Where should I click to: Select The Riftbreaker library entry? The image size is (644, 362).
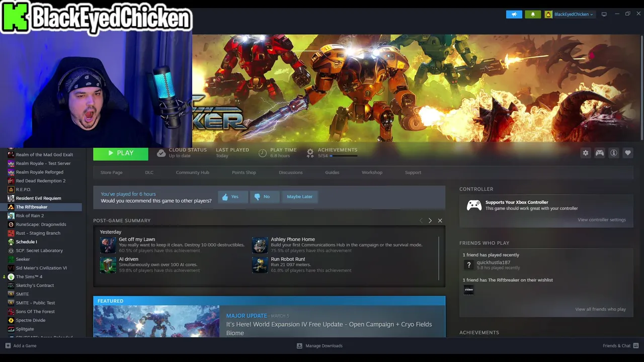pos(41,207)
